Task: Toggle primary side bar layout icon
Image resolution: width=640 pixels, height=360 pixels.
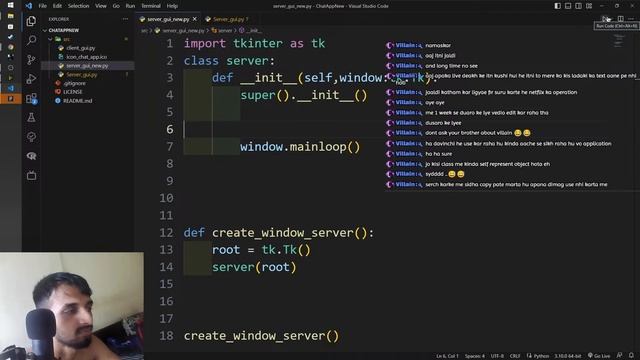Action: [x=557, y=6]
